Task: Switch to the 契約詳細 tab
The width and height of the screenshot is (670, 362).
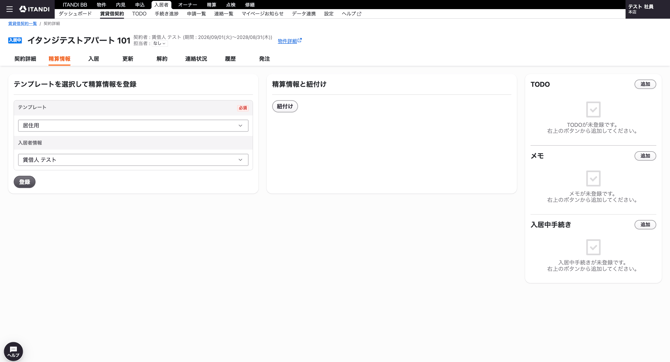Action: click(x=25, y=59)
